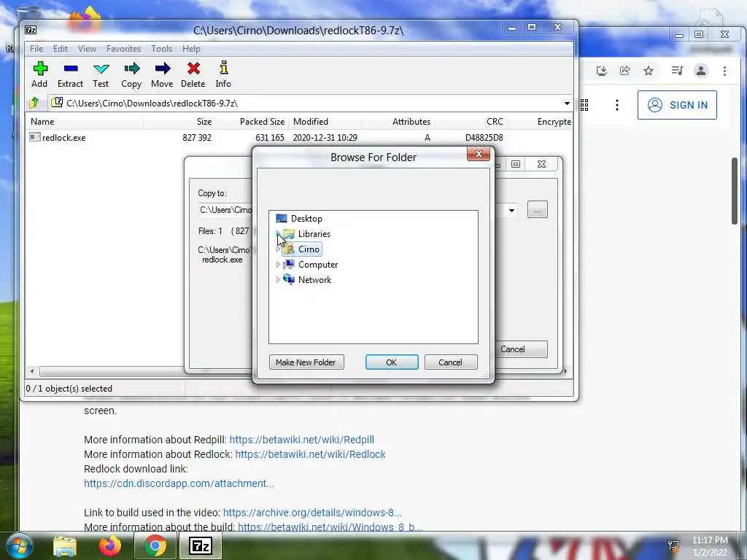Open the YouTube apps grid icon
The image size is (747, 560).
(584, 105)
